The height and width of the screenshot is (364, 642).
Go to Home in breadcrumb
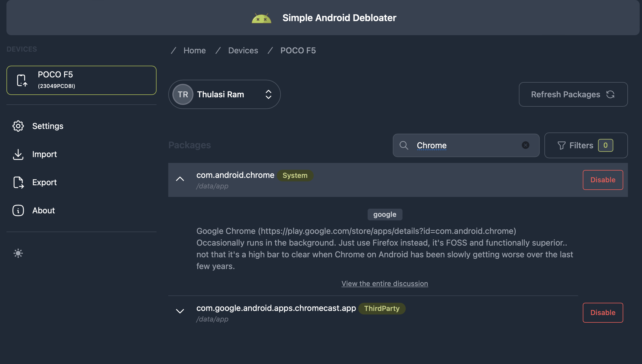pyautogui.click(x=194, y=50)
